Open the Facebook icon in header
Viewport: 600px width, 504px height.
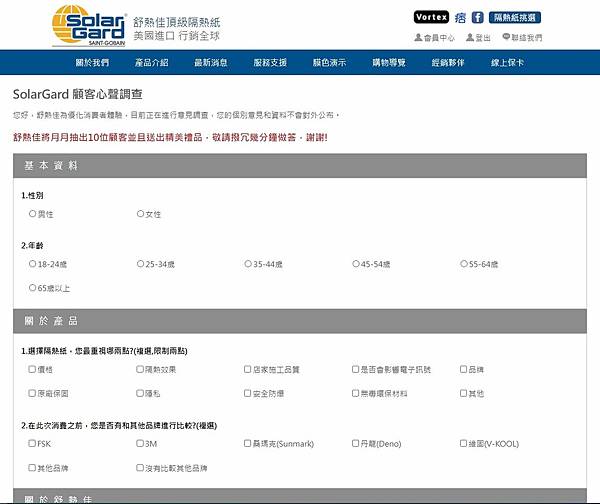(477, 18)
